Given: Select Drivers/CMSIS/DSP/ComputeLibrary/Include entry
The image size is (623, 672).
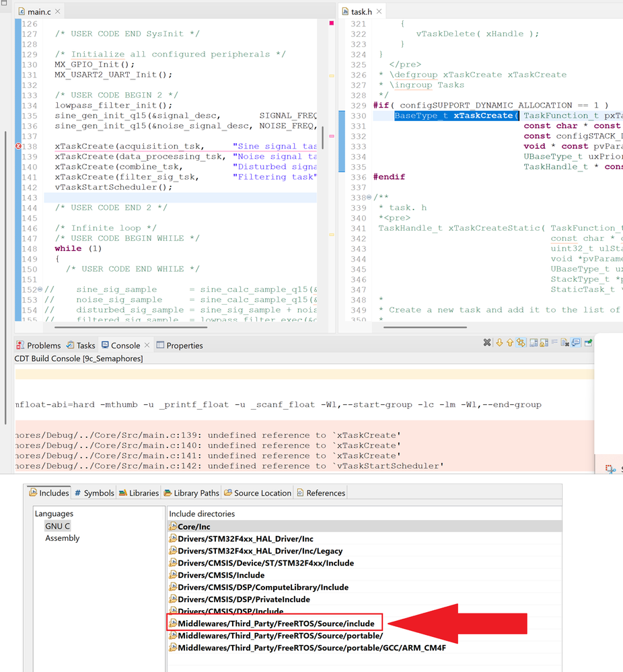Looking at the screenshot, I should click(x=365, y=587).
